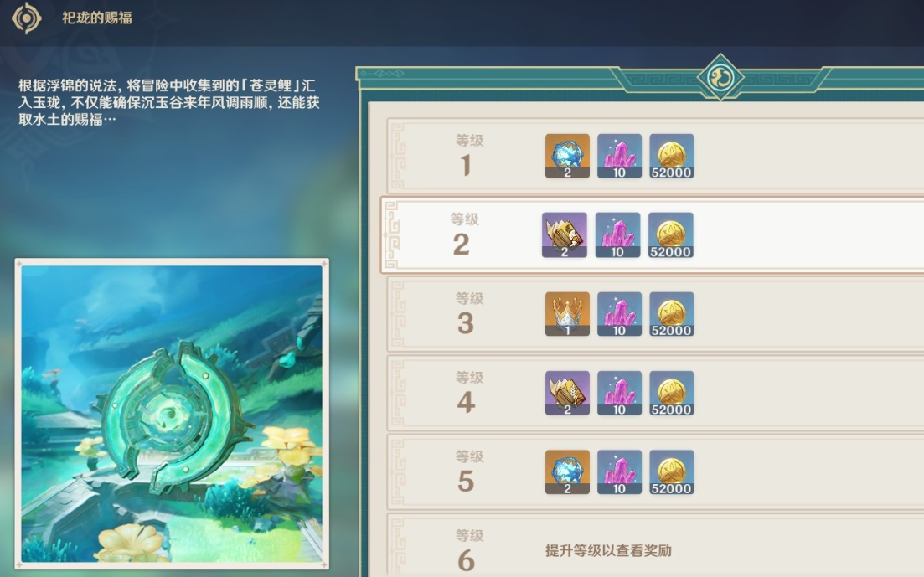Click the circular emblem icon beside 祀珑的赐福
Screen dimensions: 924x577
pos(27,18)
